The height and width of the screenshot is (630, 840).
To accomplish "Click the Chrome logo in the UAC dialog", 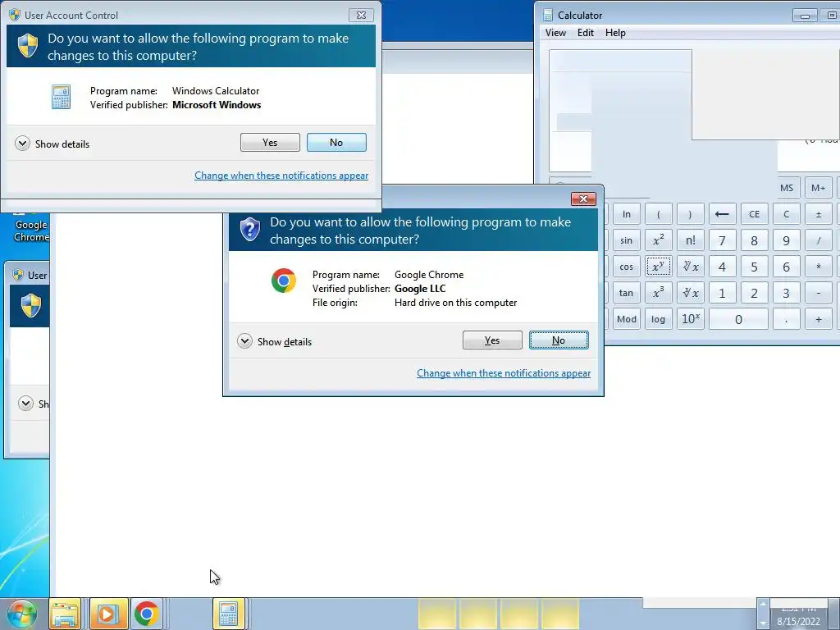I will [x=284, y=281].
